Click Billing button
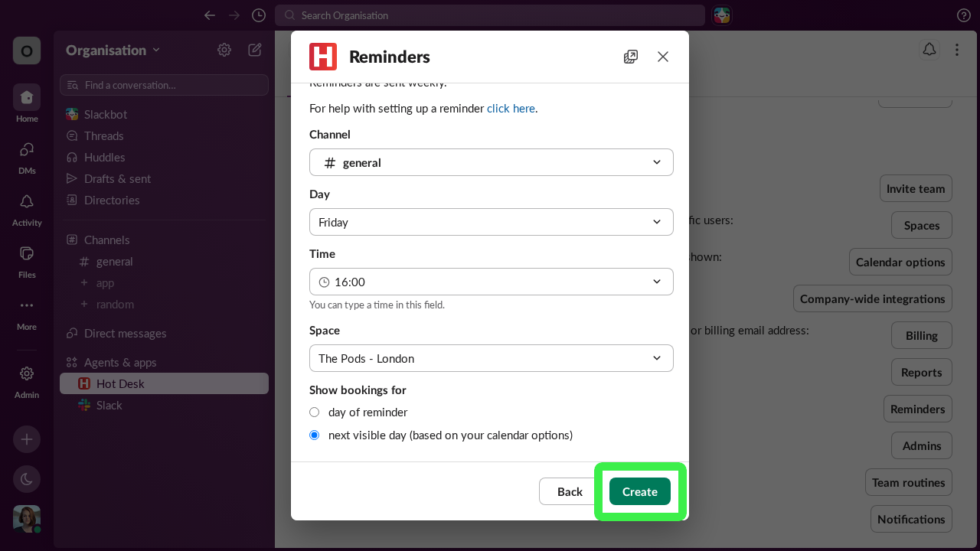Viewport: 980px width, 551px height. point(922,335)
